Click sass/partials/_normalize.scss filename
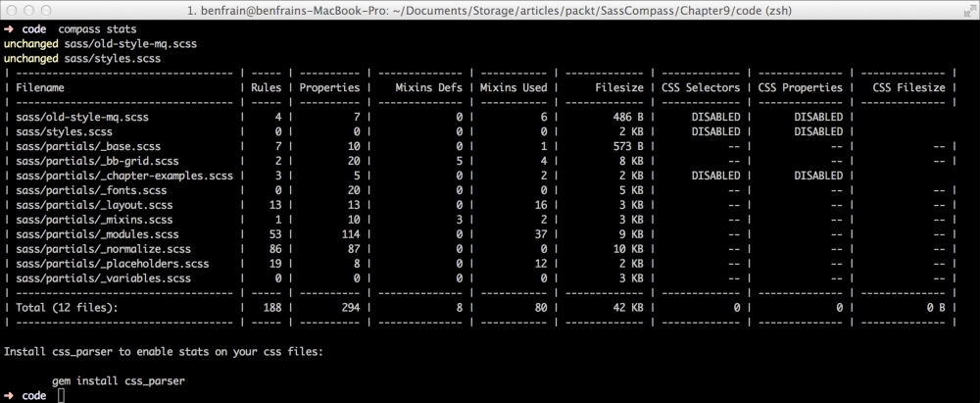Image resolution: width=980 pixels, height=403 pixels. [103, 249]
